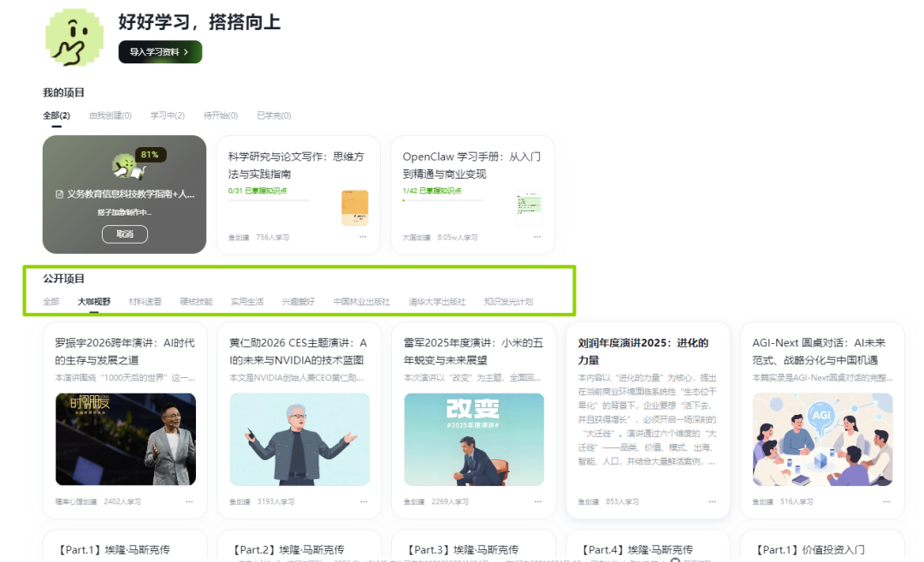Click the 0/31 progress bar of 科学研究 card
The image size is (924, 562).
(x=269, y=200)
